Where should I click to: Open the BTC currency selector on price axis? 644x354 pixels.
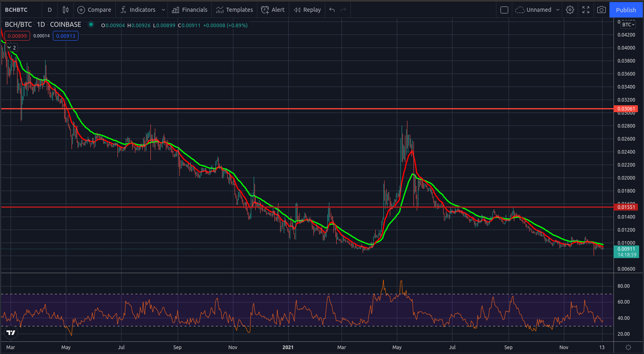[628, 24]
